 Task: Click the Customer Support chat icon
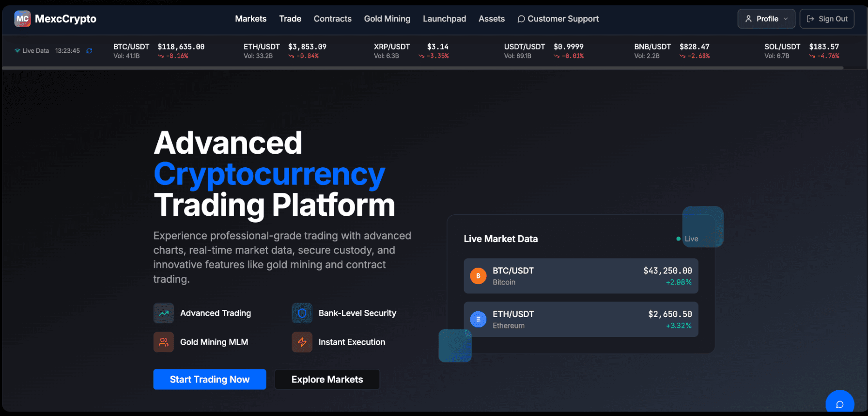pyautogui.click(x=521, y=19)
